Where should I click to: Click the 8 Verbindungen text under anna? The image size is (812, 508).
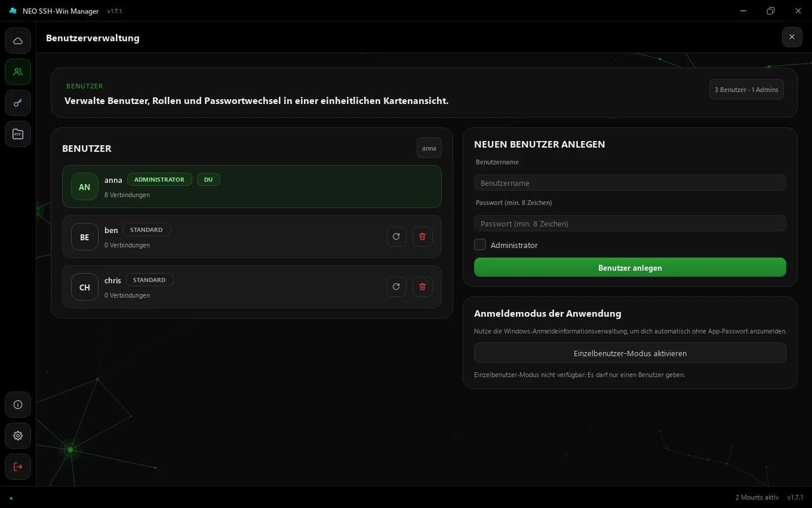click(x=127, y=195)
